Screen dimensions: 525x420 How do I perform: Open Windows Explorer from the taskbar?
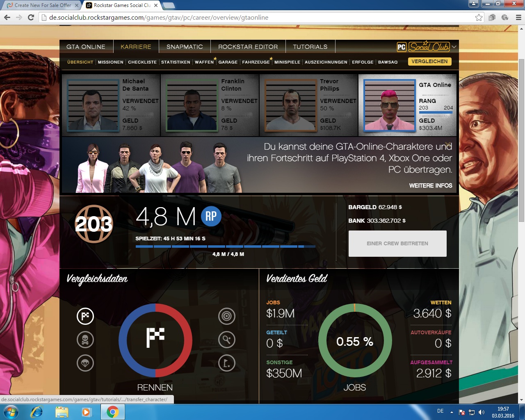pyautogui.click(x=62, y=412)
